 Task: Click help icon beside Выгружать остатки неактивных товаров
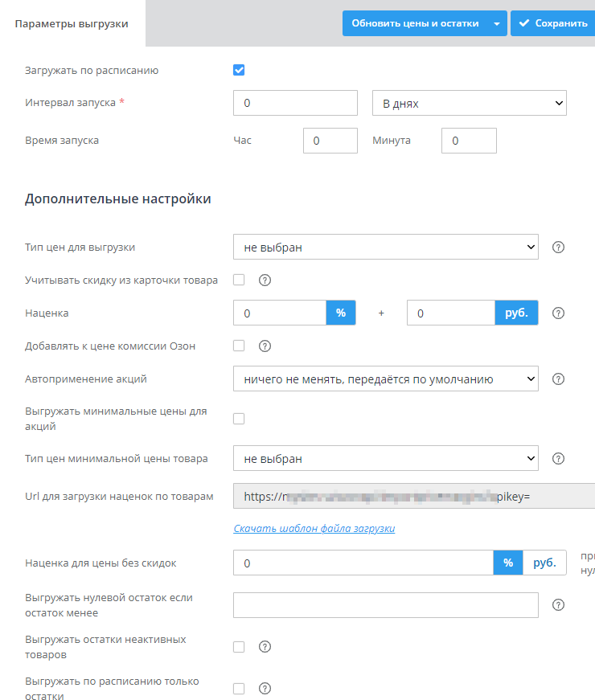click(265, 646)
